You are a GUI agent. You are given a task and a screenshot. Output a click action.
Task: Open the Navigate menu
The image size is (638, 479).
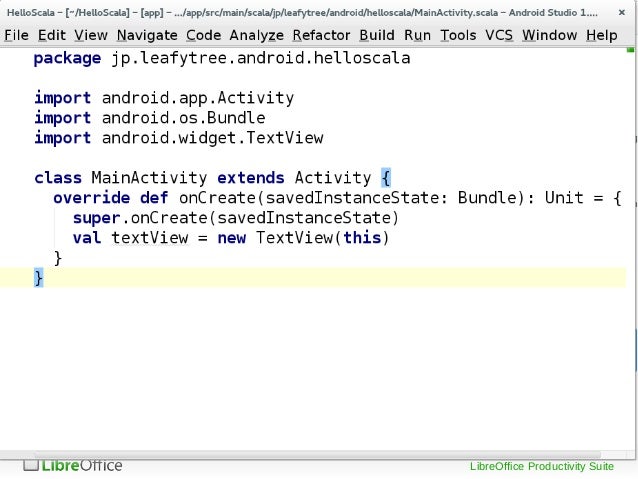tap(147, 35)
